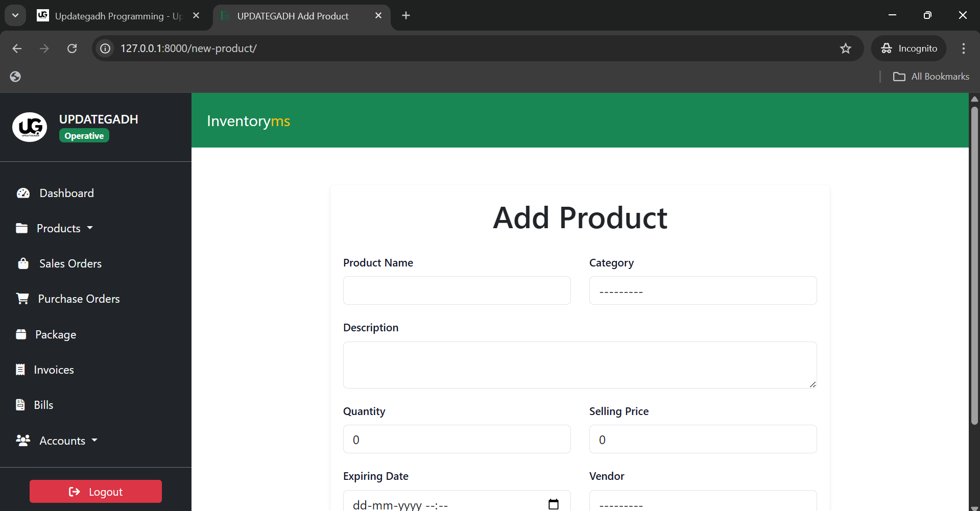Image resolution: width=980 pixels, height=511 pixels.
Task: Click the Package box icon
Action: coord(21,334)
